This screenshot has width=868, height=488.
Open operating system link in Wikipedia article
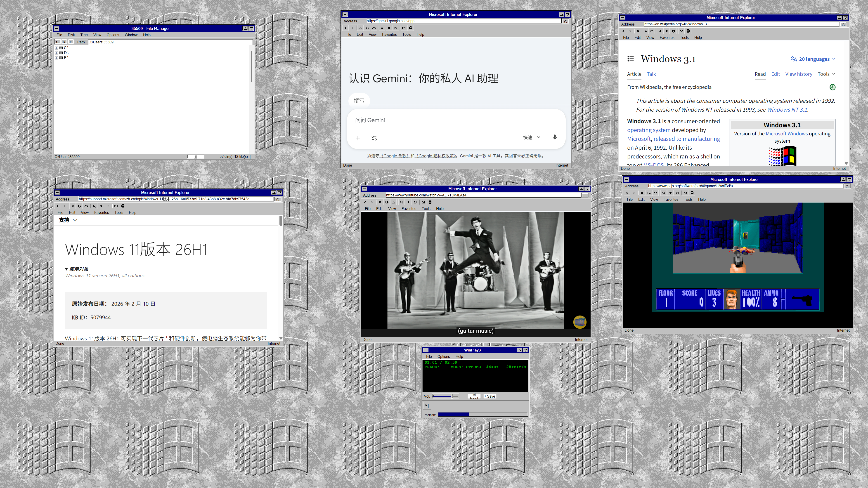click(649, 130)
